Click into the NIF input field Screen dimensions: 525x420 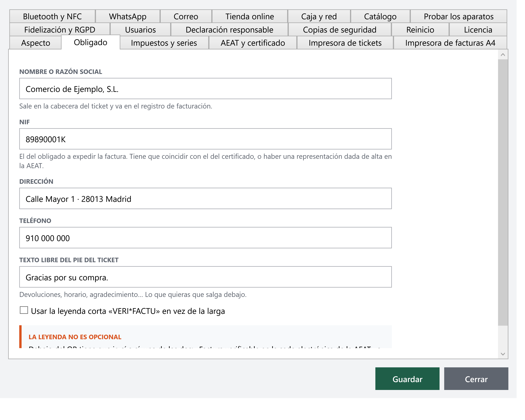coord(205,139)
